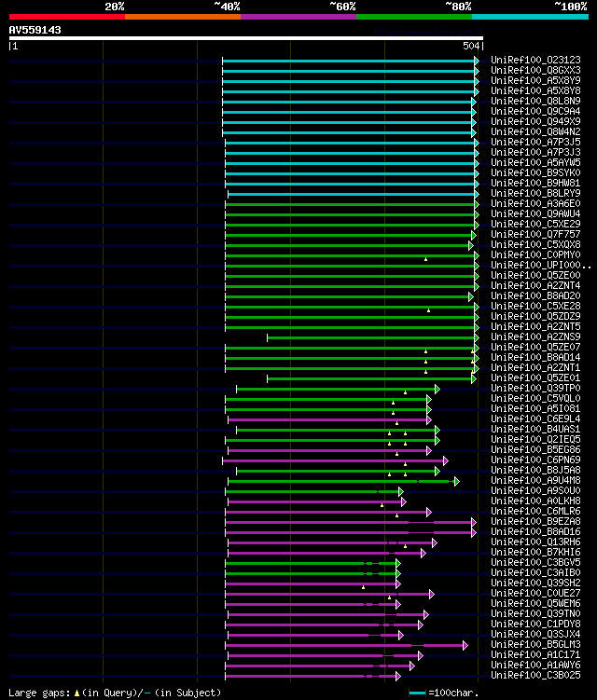Select the UniRef100_C0UE27 label

pyautogui.click(x=535, y=594)
